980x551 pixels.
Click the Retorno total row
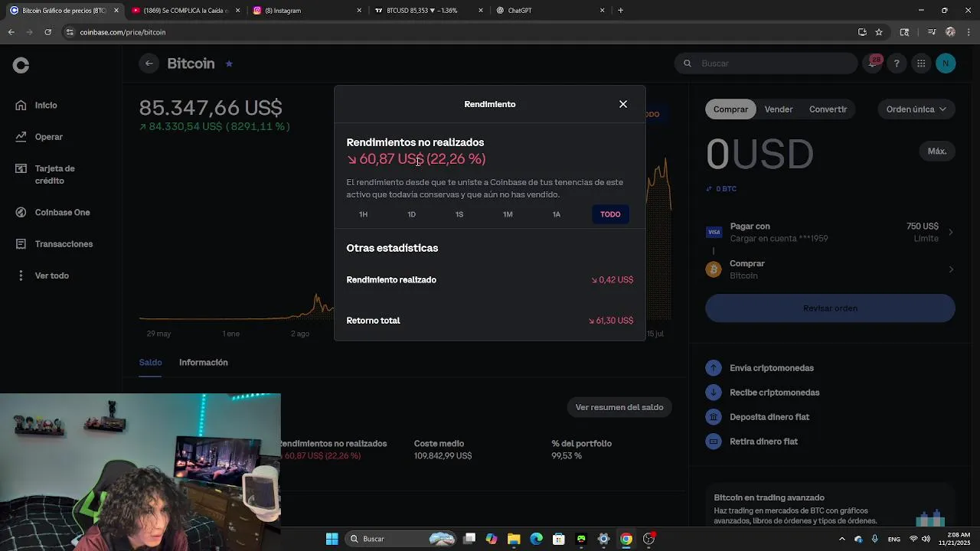point(490,321)
